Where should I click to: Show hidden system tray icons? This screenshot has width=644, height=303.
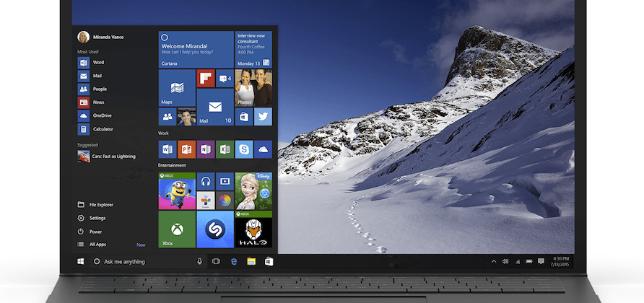493,261
